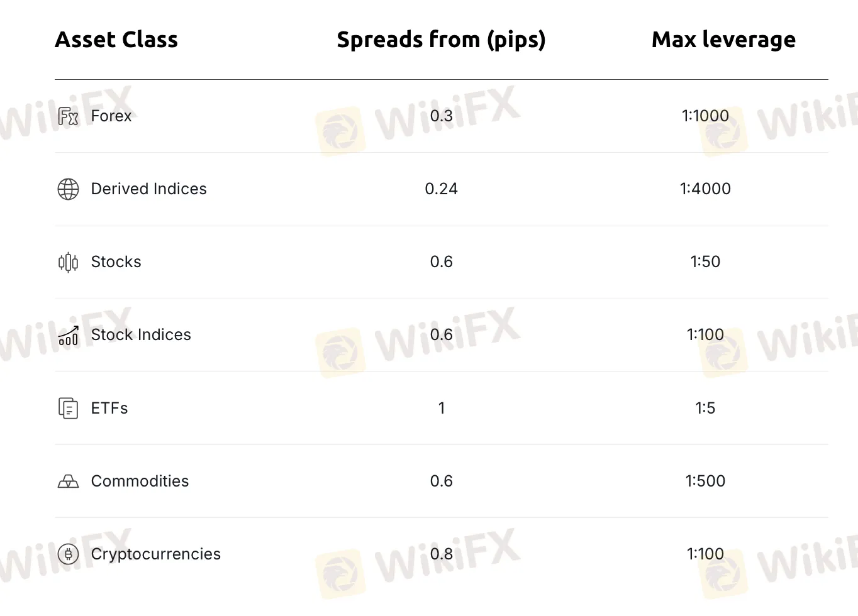858x616 pixels.
Task: Click the Forex Fx icon
Action: point(68,116)
